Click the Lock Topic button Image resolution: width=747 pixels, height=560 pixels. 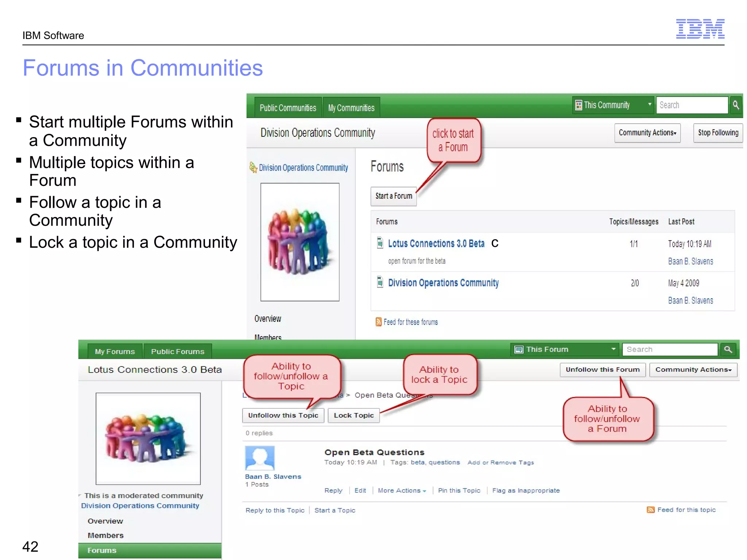pos(353,416)
